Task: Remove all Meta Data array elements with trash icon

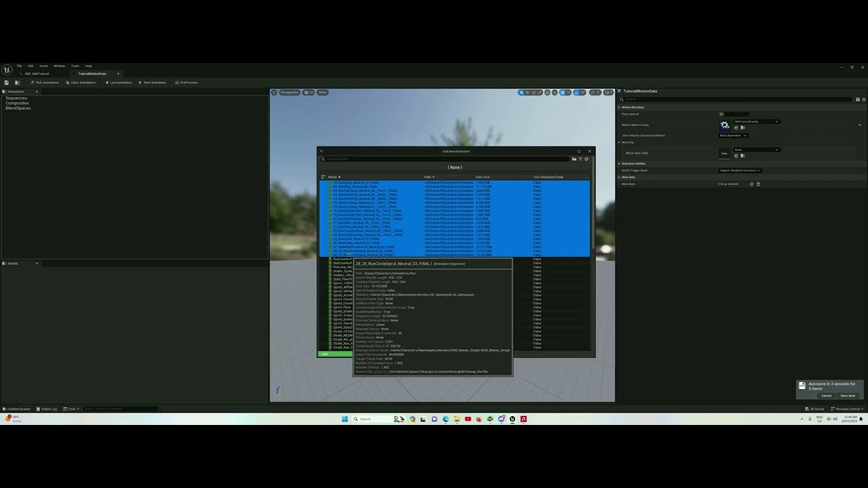Action: (x=758, y=184)
